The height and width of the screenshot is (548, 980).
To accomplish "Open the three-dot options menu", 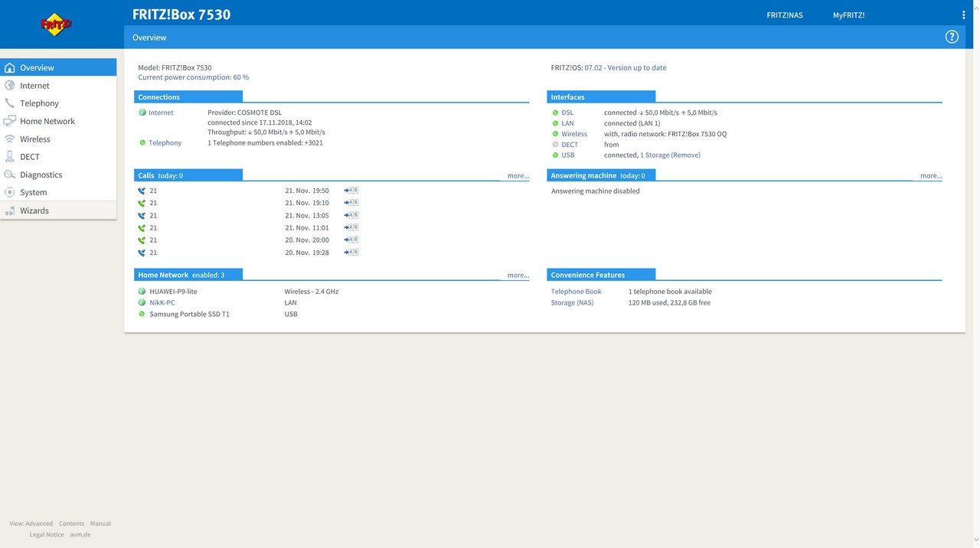I will click(x=963, y=15).
